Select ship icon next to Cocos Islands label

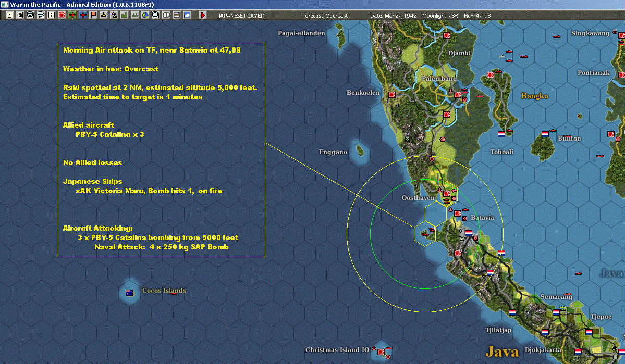[173, 294]
